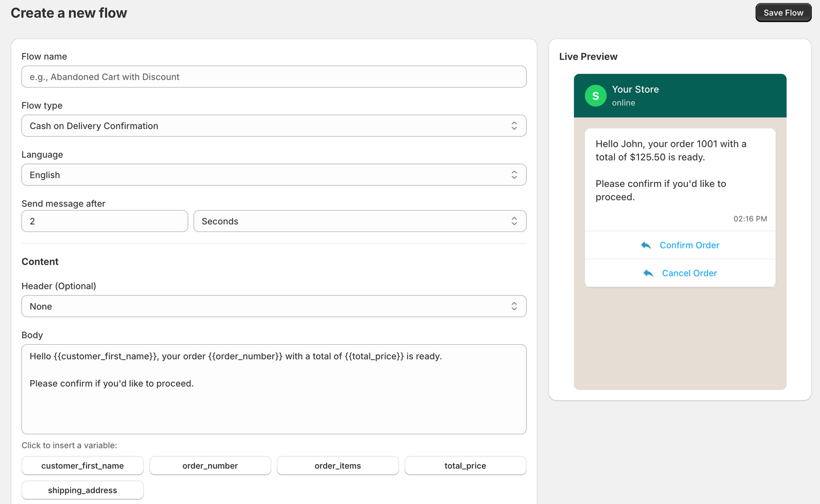The image size is (820, 504).
Task: Open the Language dropdown set to English
Action: click(274, 175)
